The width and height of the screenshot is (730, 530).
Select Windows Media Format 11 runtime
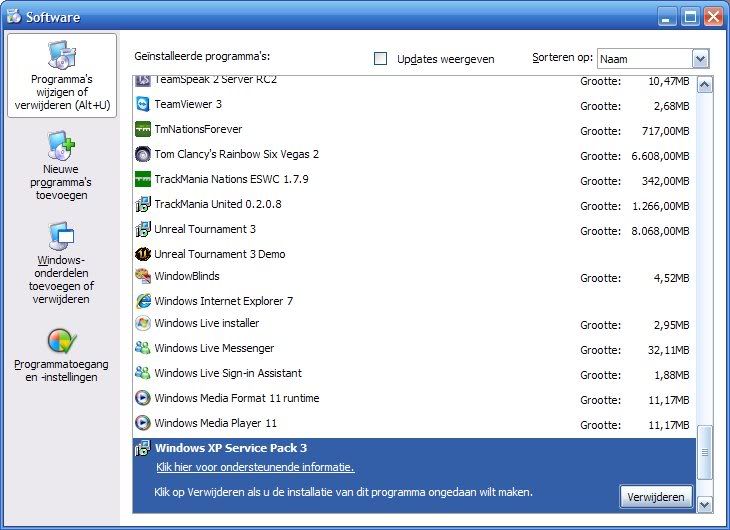coord(237,398)
